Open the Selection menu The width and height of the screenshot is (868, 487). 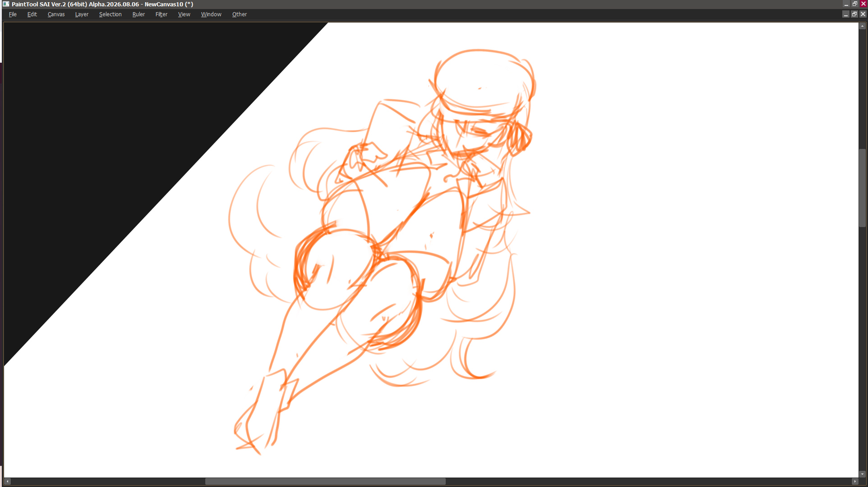110,14
